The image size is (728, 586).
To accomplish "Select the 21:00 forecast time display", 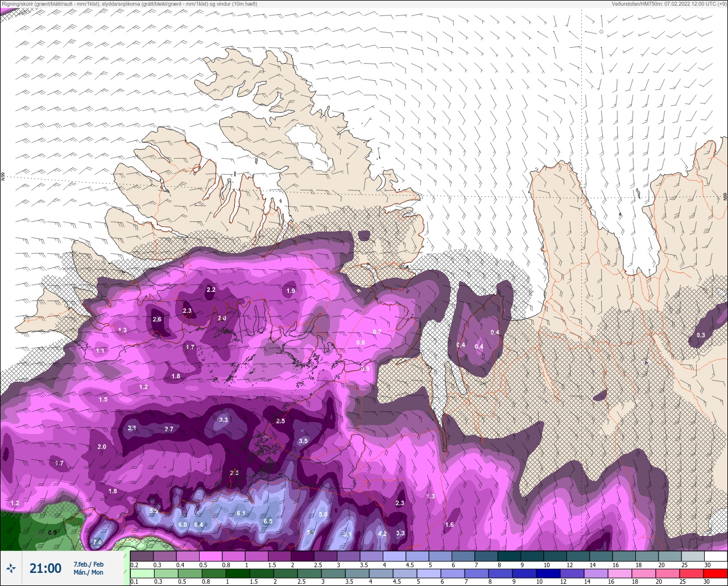I will pos(45,568).
